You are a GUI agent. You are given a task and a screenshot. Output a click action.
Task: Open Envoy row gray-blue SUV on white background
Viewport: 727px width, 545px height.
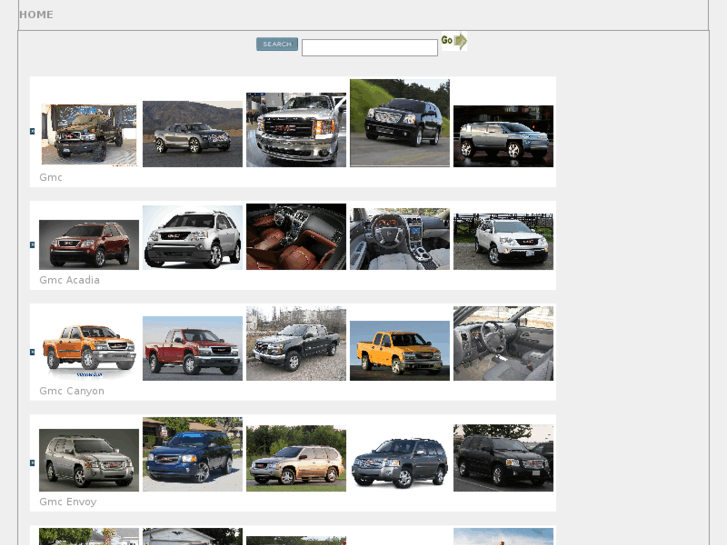click(x=400, y=463)
